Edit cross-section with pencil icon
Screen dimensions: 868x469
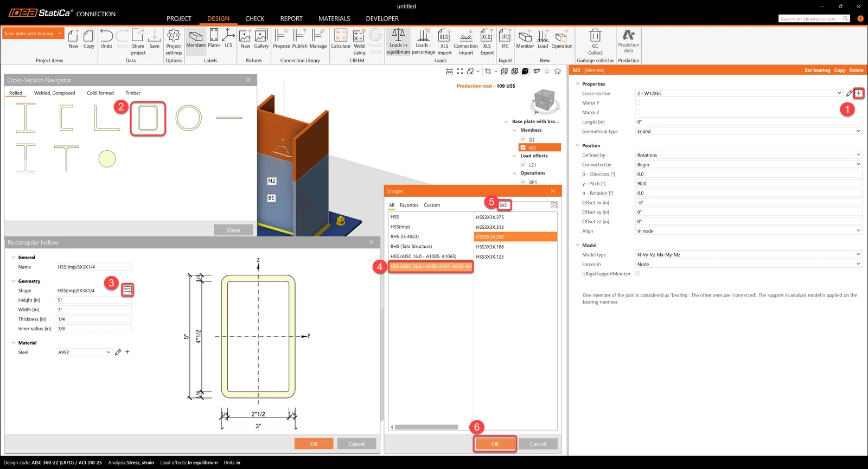[849, 93]
